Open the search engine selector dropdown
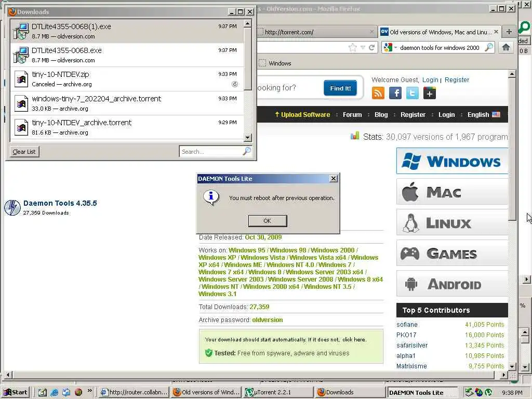 [390, 47]
